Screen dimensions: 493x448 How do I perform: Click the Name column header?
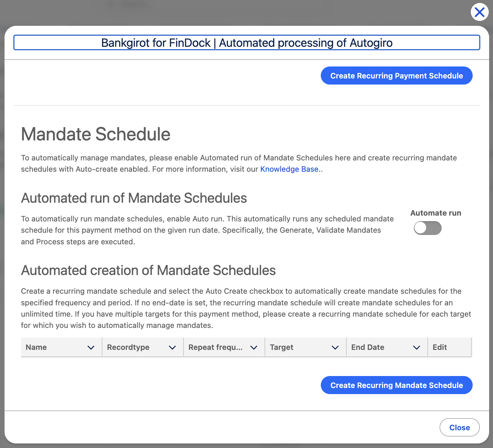36,347
